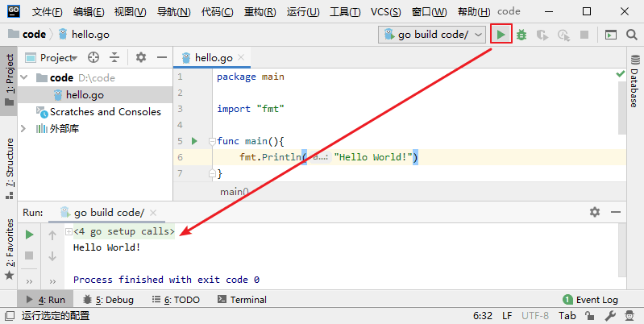Run the go build code configuration
Screen dimensions: 644x324
click(x=501, y=35)
